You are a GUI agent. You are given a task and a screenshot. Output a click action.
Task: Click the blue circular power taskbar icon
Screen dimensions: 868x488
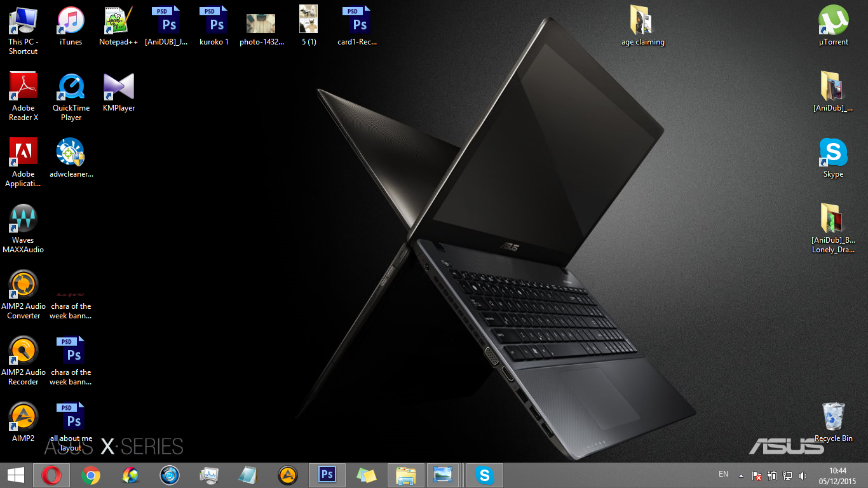[170, 475]
